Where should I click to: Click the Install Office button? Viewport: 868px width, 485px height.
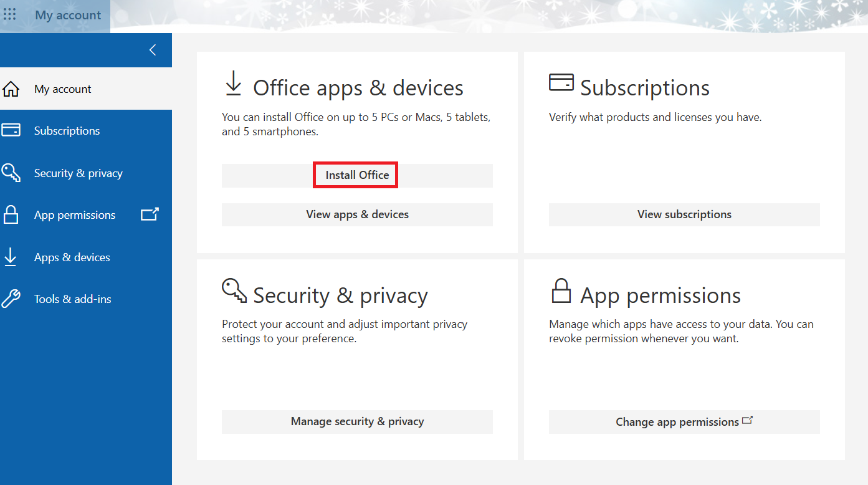tap(357, 175)
